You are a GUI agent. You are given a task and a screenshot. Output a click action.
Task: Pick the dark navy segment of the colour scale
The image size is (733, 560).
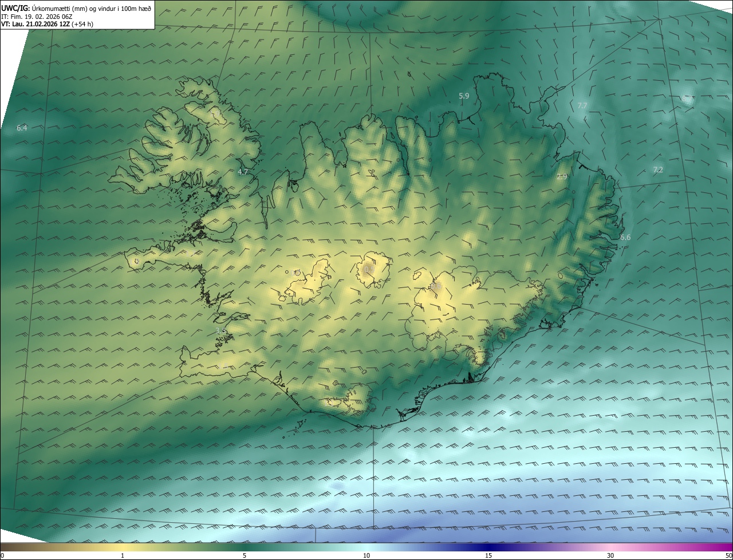(488, 547)
